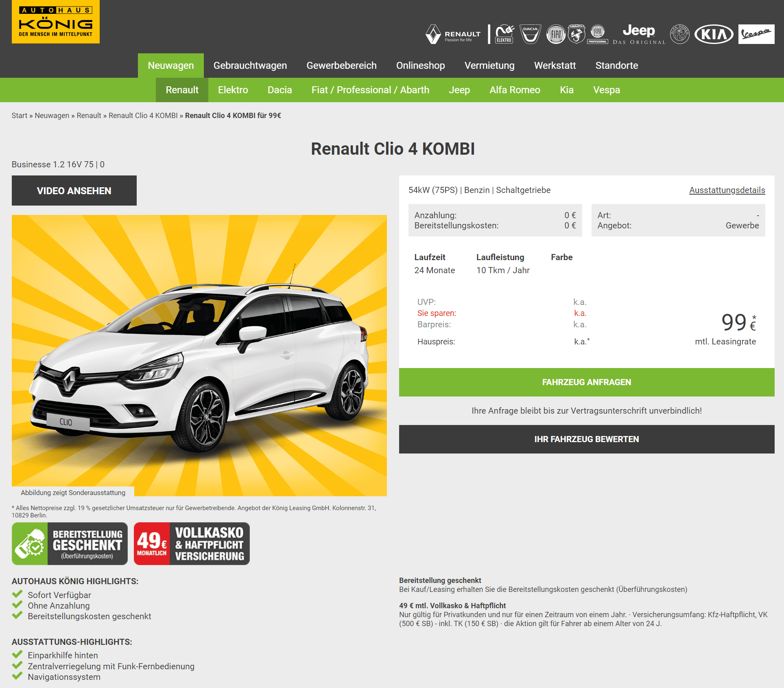Image resolution: width=784 pixels, height=688 pixels.
Task: Select the Jeep submenu tab
Action: [x=459, y=90]
